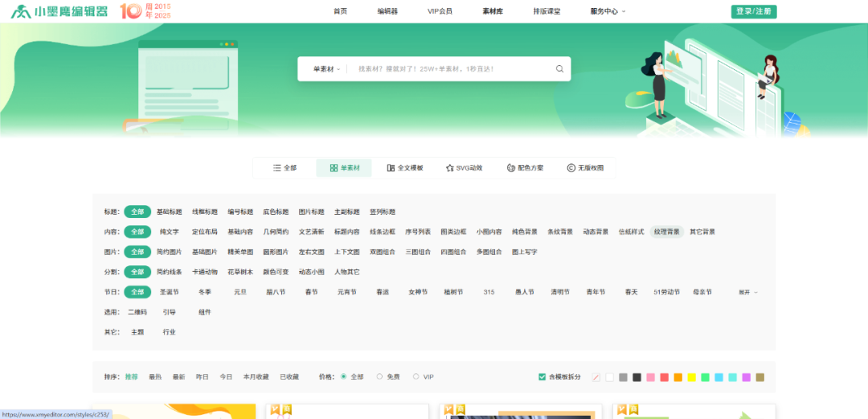Filter holidays by 圣诞节
The height and width of the screenshot is (419, 868).
[x=170, y=291]
